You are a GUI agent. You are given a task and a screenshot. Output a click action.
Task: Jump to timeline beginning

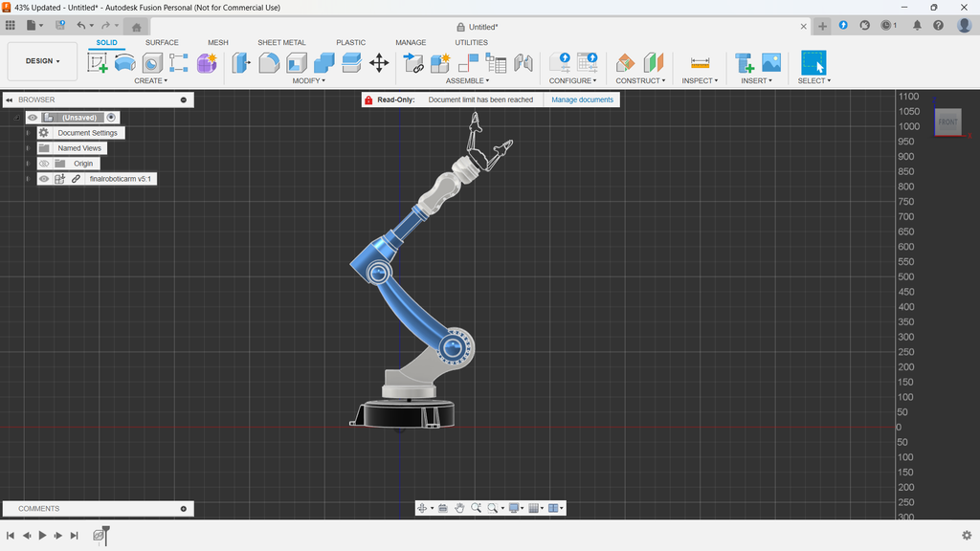(x=10, y=536)
